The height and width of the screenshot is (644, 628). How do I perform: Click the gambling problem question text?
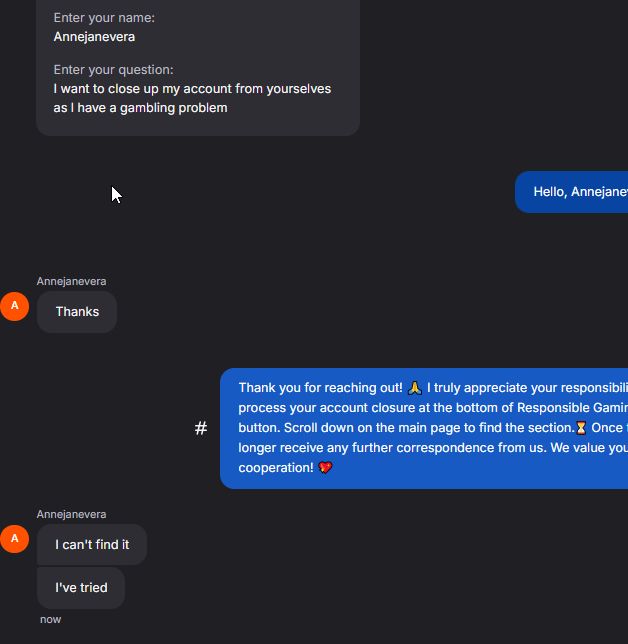pyautogui.click(x=192, y=98)
